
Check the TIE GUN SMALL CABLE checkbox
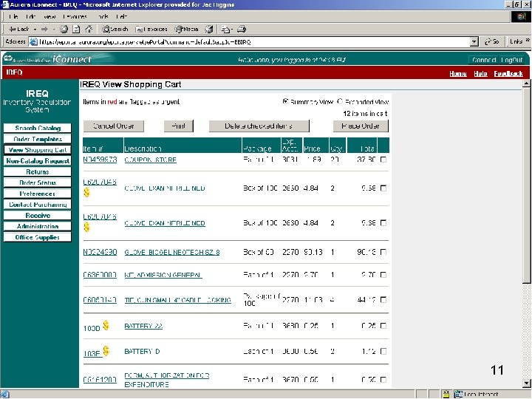383,299
